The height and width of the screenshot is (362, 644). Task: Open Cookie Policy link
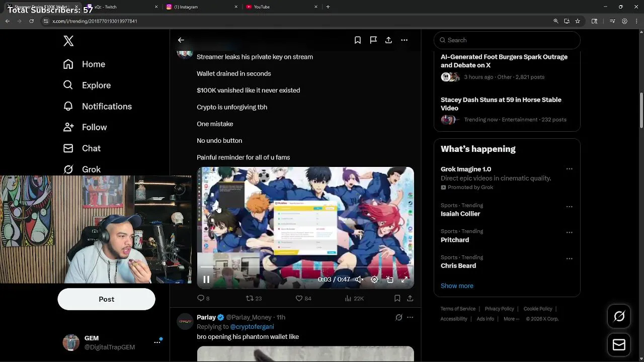[x=538, y=309]
